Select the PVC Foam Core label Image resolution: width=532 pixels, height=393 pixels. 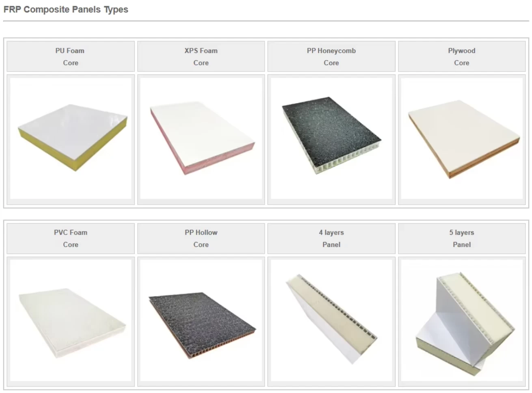pos(71,238)
